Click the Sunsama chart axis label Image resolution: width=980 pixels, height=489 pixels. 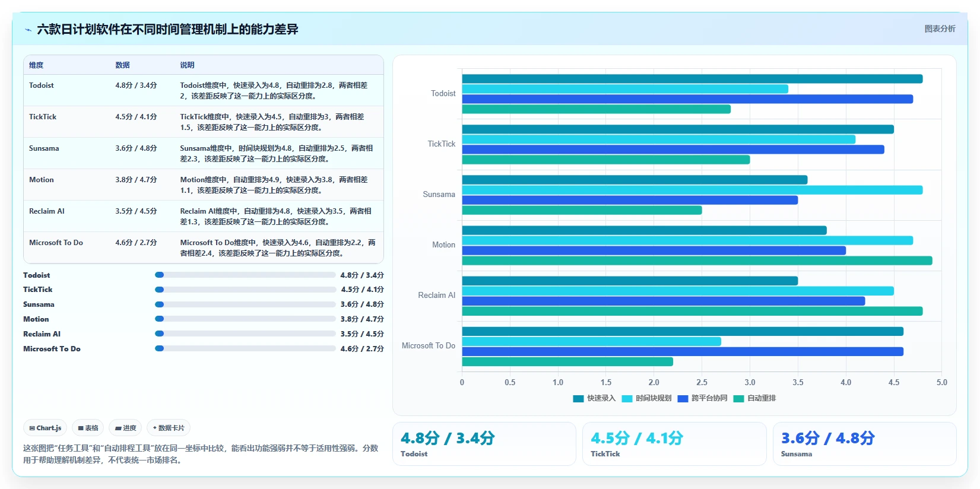439,195
